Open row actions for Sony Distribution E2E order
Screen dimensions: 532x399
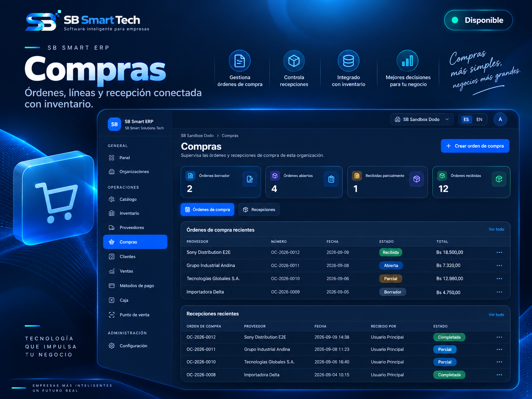tap(499, 252)
